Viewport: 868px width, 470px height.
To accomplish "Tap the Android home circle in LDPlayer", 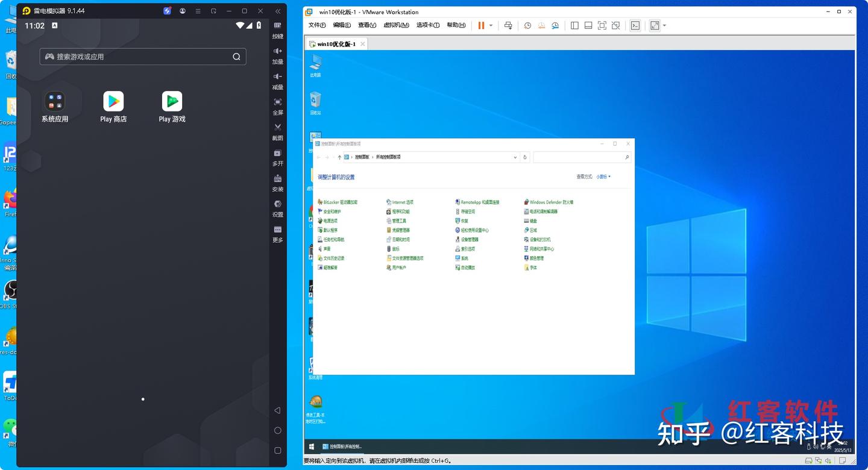I will (277, 430).
